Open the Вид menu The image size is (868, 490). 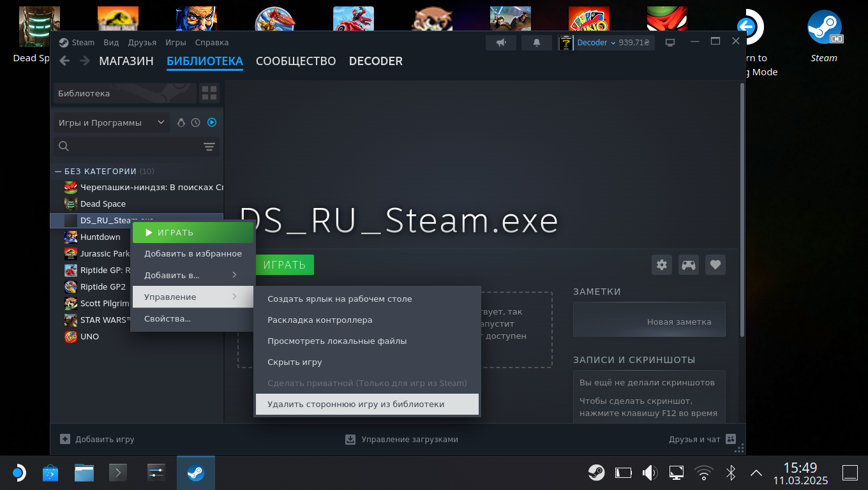pos(111,43)
